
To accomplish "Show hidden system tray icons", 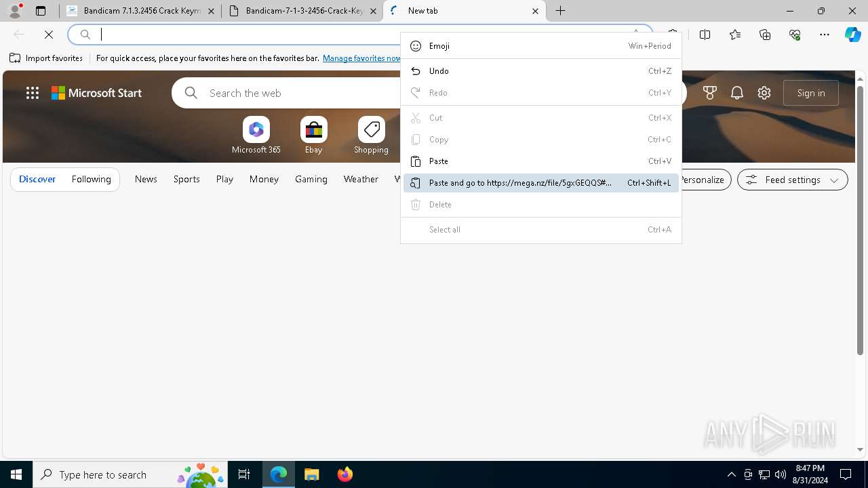I will coord(731,474).
